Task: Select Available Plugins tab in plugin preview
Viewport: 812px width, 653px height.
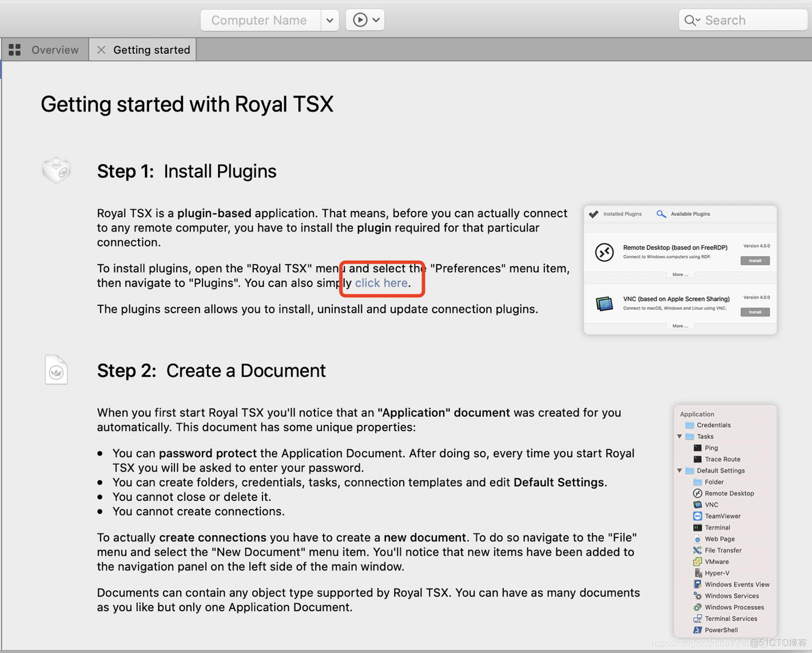Action: (x=690, y=214)
